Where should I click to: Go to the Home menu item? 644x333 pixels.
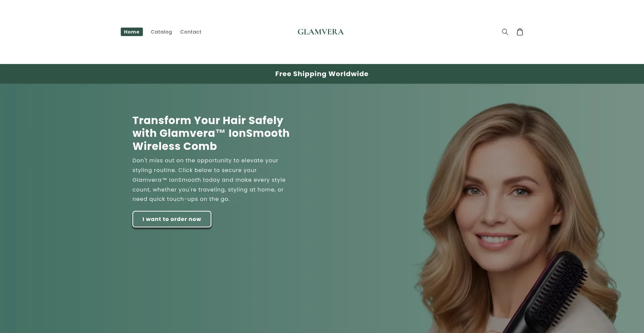(x=132, y=32)
